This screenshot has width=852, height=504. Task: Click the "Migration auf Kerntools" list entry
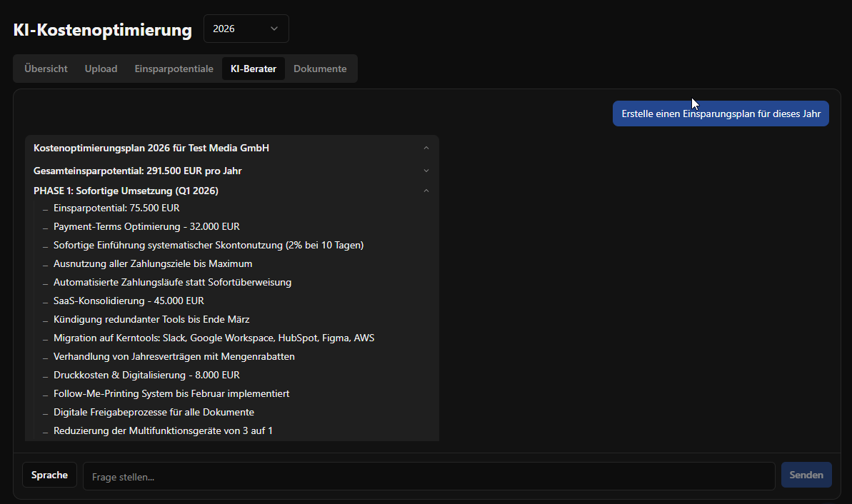(214, 338)
